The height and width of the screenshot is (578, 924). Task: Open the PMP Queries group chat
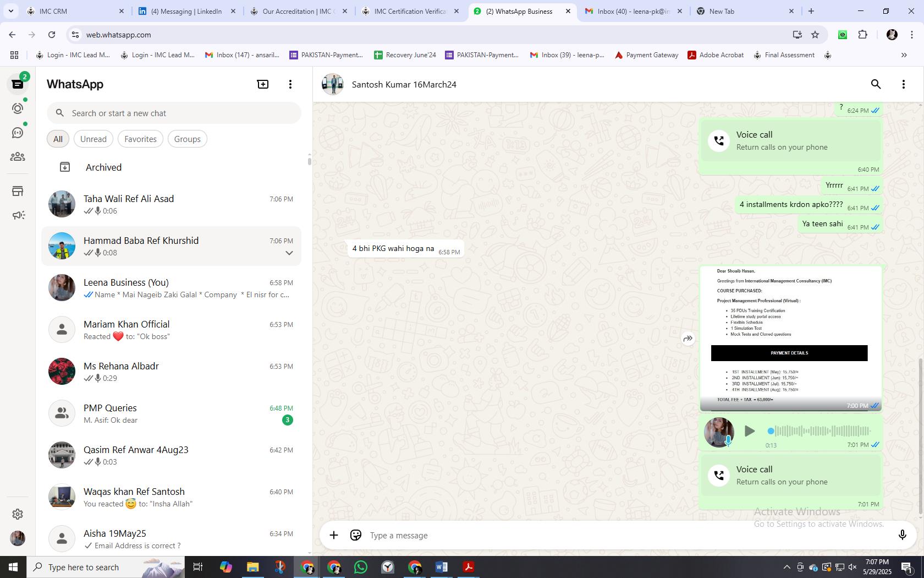172,413
